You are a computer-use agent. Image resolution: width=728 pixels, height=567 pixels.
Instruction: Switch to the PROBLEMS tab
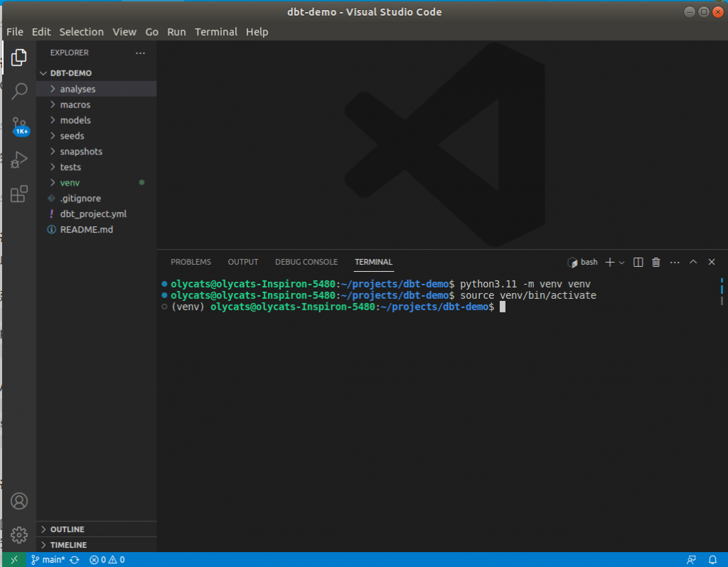(191, 262)
